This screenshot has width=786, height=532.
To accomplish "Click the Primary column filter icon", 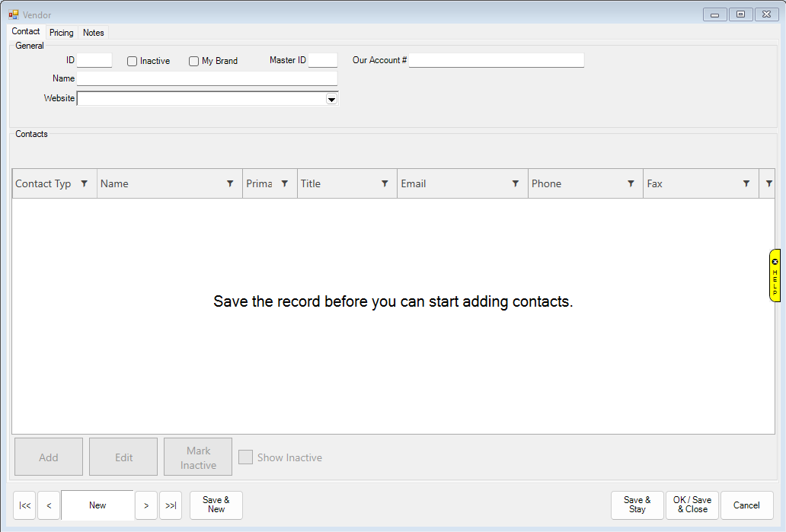I will pyautogui.click(x=285, y=183).
